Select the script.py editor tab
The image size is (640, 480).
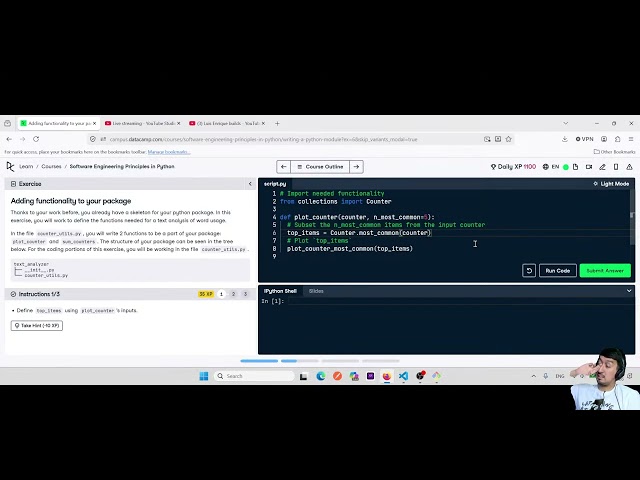pos(275,184)
